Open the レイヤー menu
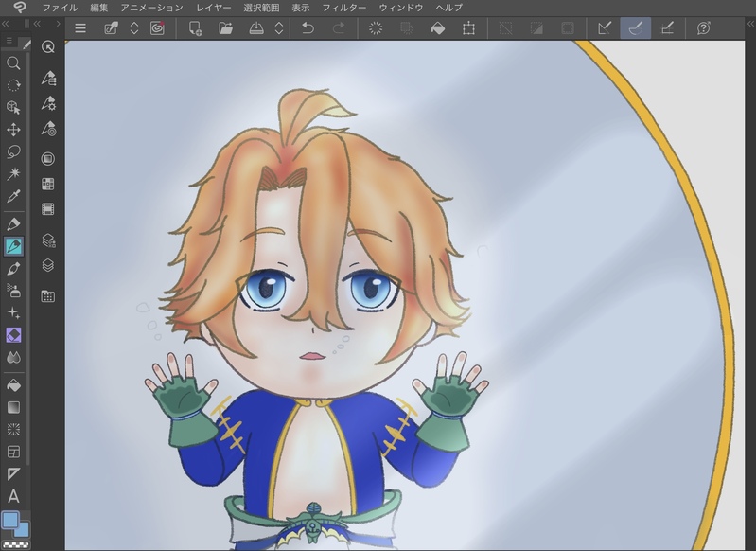The width and height of the screenshot is (756, 551). coord(213,8)
